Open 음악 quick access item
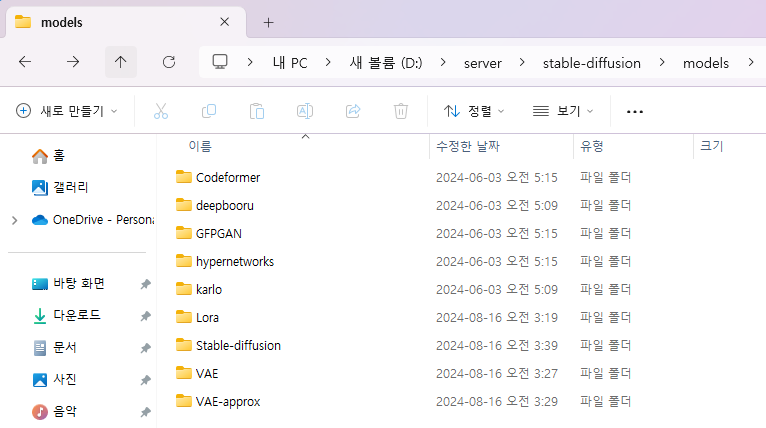The height and width of the screenshot is (428, 766). click(54, 411)
